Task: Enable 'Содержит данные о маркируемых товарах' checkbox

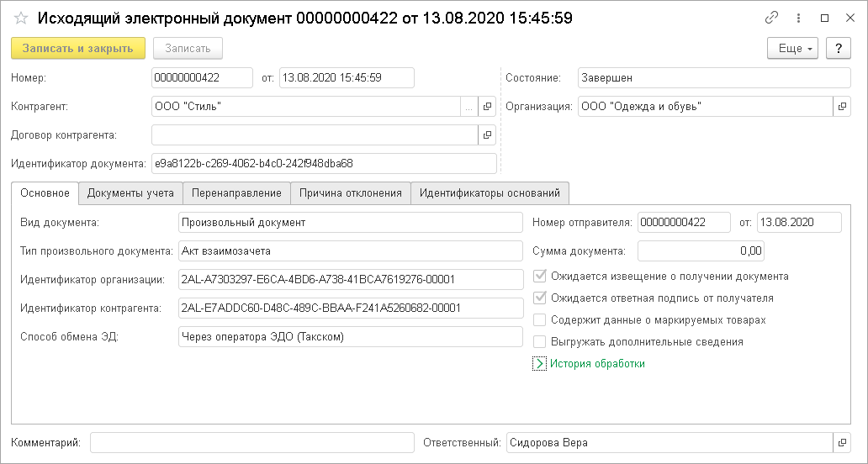Action: tap(540, 320)
